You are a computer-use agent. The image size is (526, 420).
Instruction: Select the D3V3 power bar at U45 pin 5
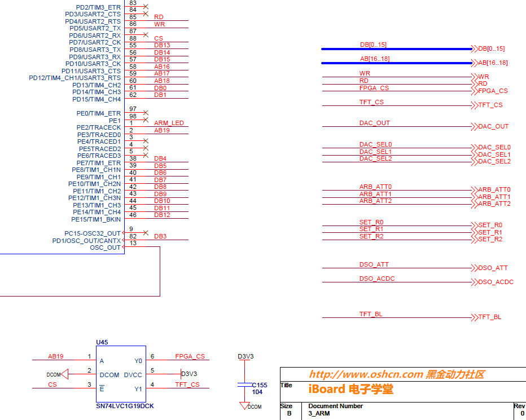coord(181,374)
